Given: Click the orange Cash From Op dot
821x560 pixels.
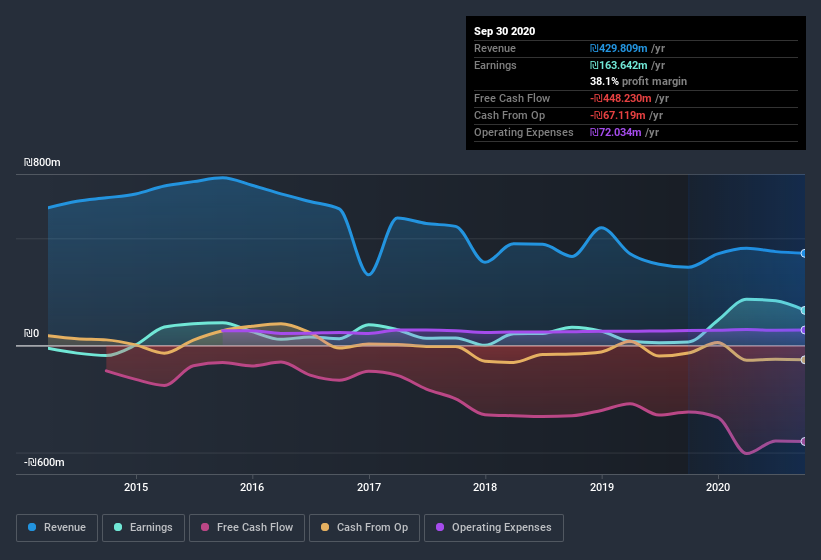Looking at the screenshot, I should click(x=326, y=527).
